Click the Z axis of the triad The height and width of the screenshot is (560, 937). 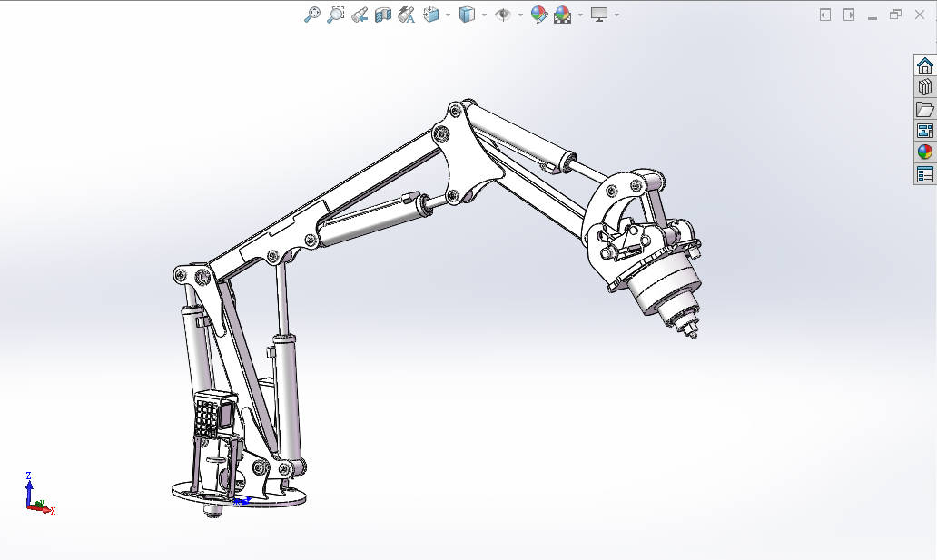[x=28, y=489]
